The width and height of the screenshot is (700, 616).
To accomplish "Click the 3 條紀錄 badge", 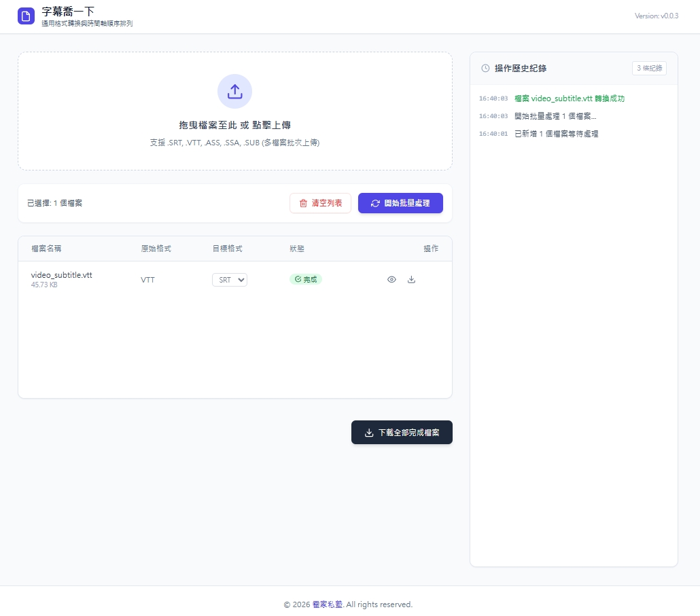I will pos(649,68).
